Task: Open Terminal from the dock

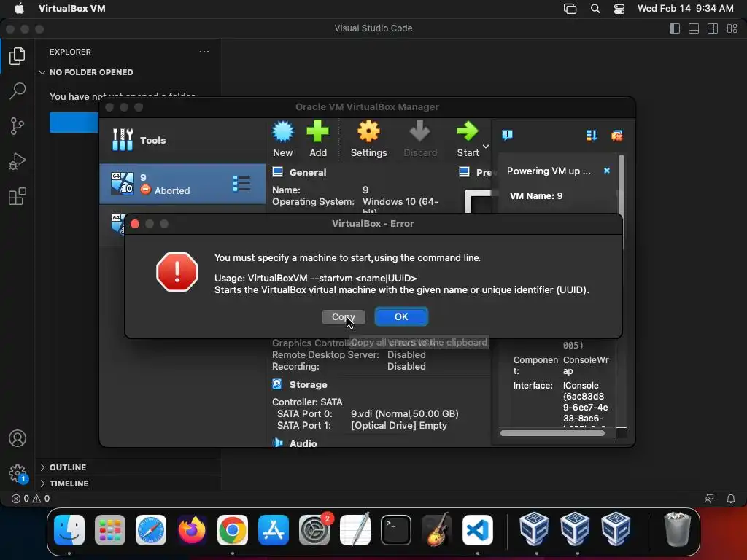Action: tap(396, 530)
